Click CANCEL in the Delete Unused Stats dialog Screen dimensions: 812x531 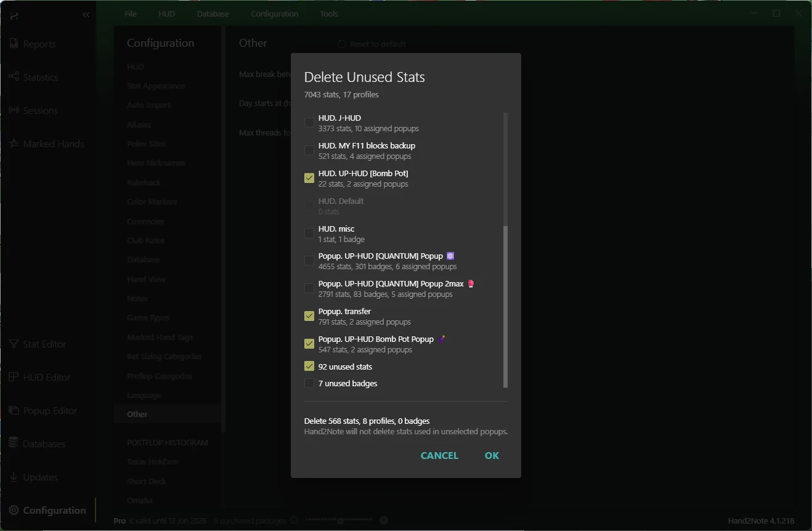click(439, 456)
